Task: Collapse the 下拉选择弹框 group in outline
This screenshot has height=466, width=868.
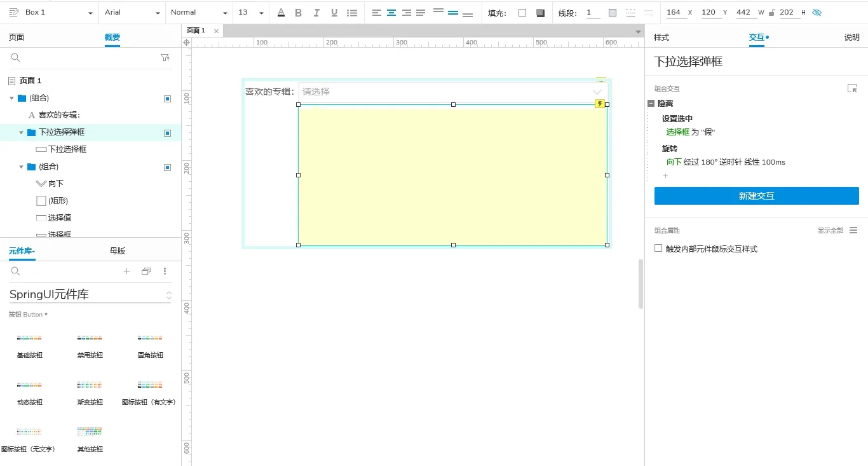Action: click(x=21, y=133)
